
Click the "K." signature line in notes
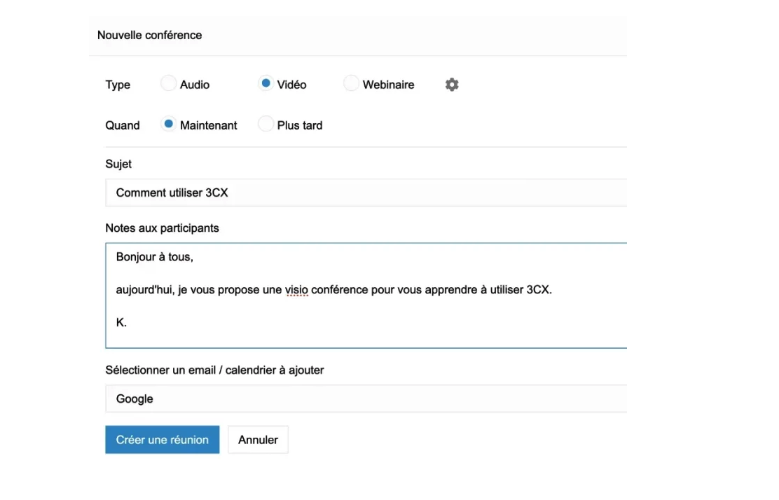pyautogui.click(x=122, y=323)
